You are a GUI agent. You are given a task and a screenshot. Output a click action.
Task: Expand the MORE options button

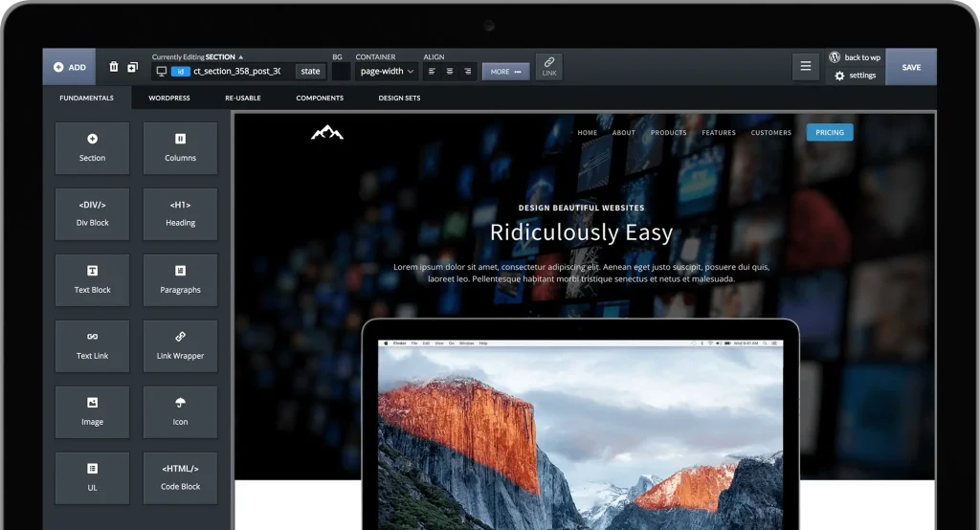506,72
